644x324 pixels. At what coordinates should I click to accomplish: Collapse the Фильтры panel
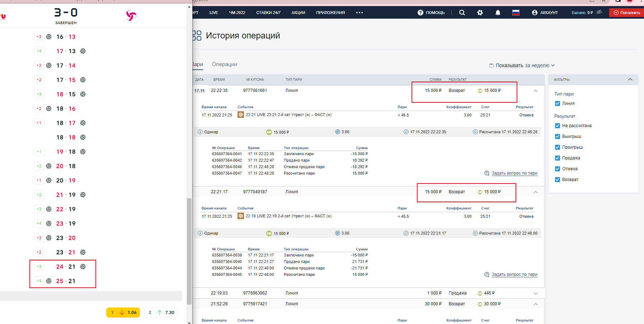pyautogui.click(x=630, y=79)
